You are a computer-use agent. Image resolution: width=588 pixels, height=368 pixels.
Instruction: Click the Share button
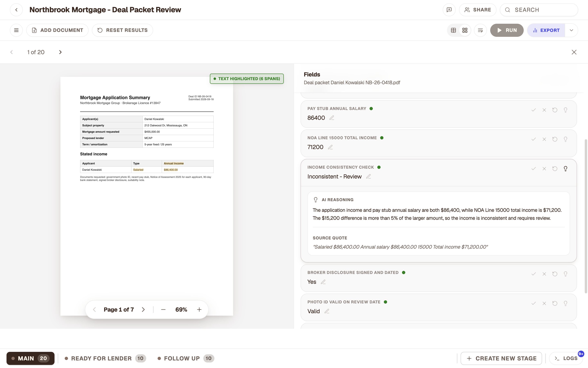click(478, 10)
